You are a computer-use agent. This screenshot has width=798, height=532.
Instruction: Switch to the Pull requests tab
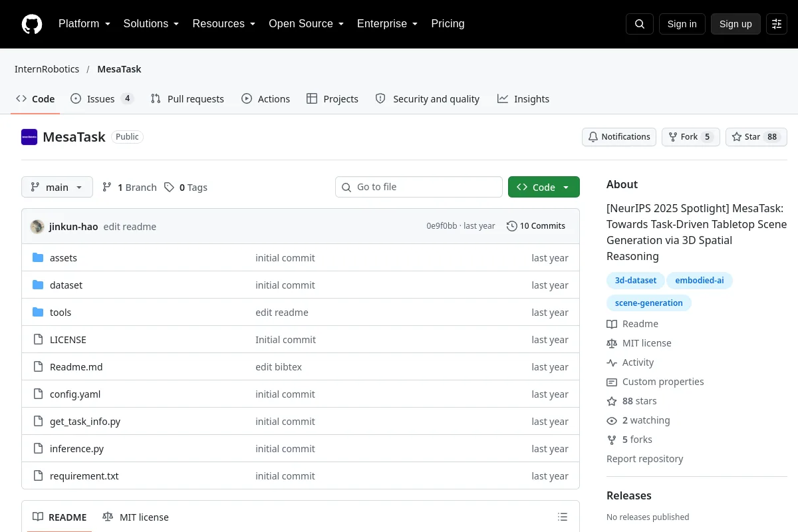(188, 99)
